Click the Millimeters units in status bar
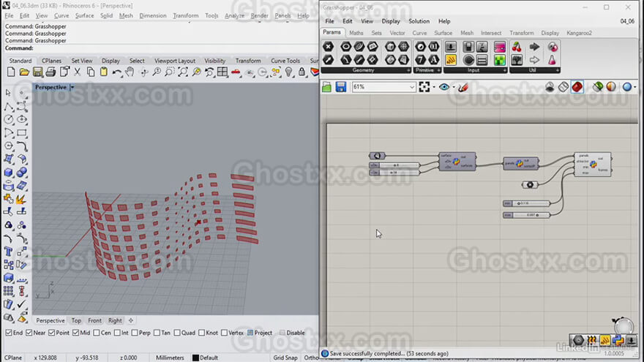The height and width of the screenshot is (362, 644). (x=170, y=358)
